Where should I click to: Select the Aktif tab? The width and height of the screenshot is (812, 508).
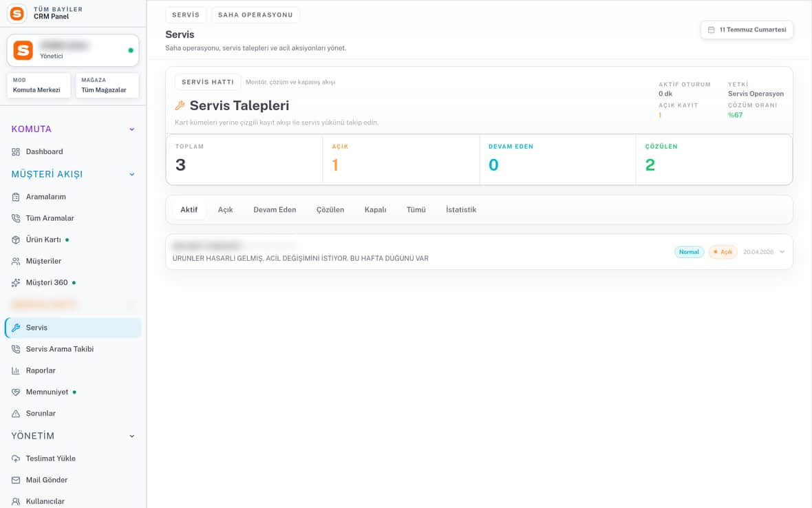[189, 210]
